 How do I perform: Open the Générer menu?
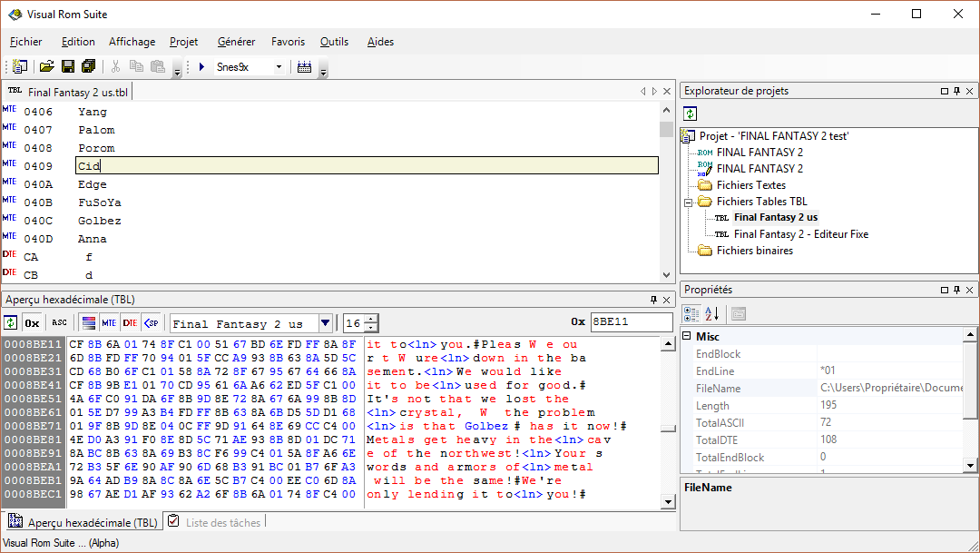click(236, 42)
